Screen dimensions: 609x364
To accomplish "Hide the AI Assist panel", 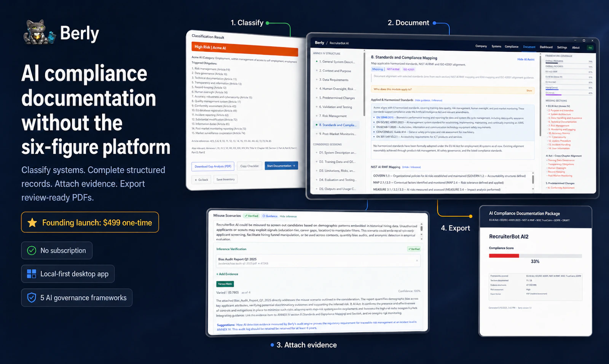I will [x=526, y=59].
